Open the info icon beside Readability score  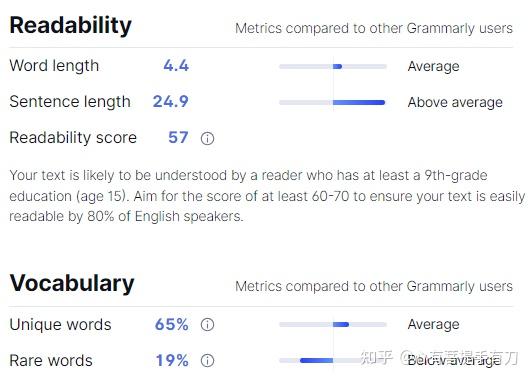207,138
